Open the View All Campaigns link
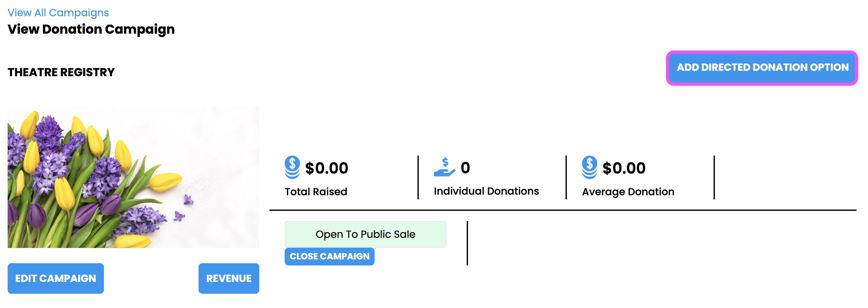 tap(58, 13)
